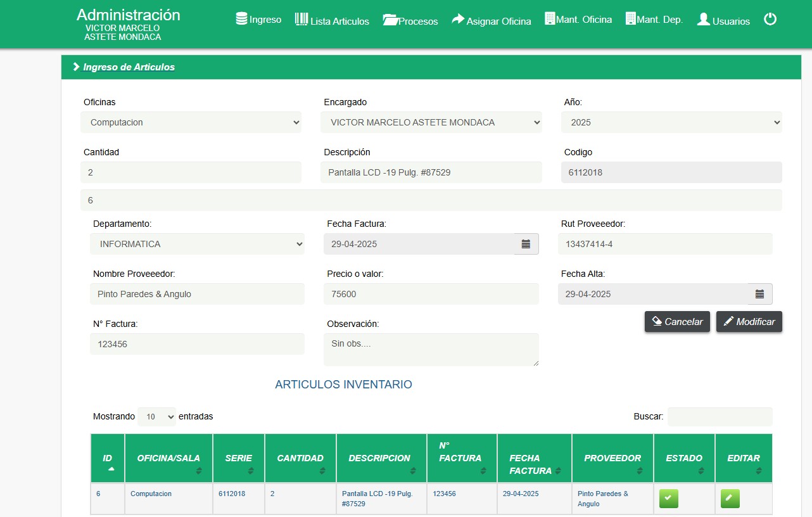Click the Descripción input field
This screenshot has height=517, width=812.
(431, 172)
